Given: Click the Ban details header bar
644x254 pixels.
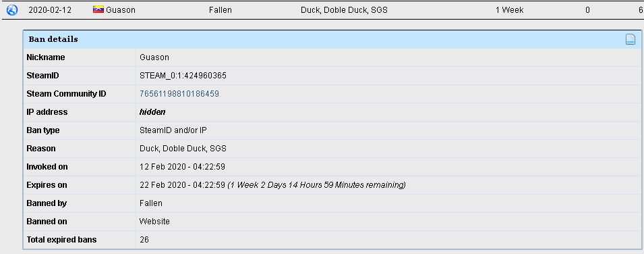Looking at the screenshot, I should tap(332, 40).
